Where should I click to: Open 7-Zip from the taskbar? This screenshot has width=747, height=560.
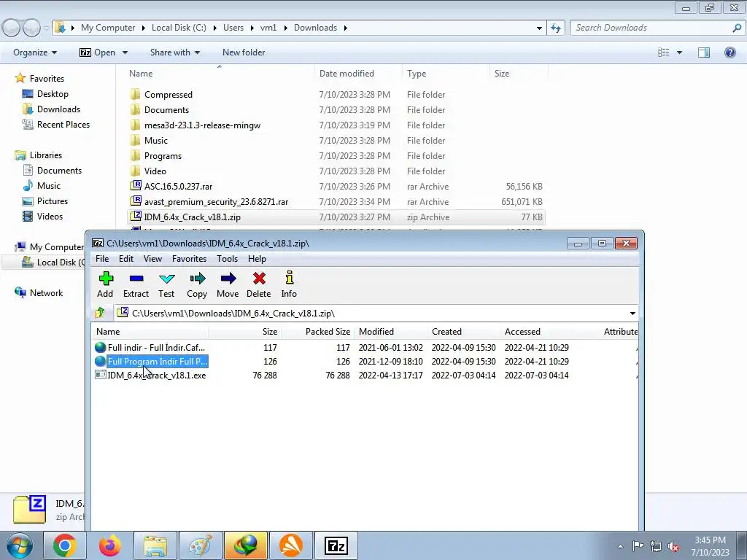click(336, 545)
